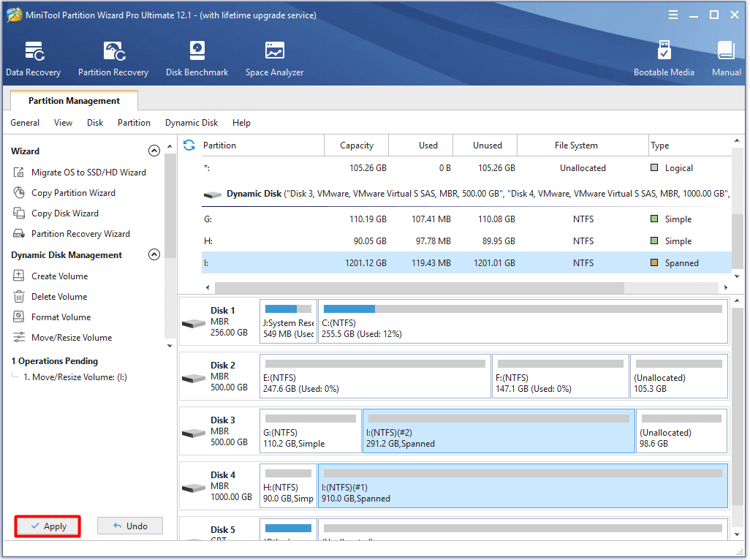Viewport: 750px width, 560px height.
Task: Open the hamburger menu in the title bar
Action: pyautogui.click(x=673, y=15)
